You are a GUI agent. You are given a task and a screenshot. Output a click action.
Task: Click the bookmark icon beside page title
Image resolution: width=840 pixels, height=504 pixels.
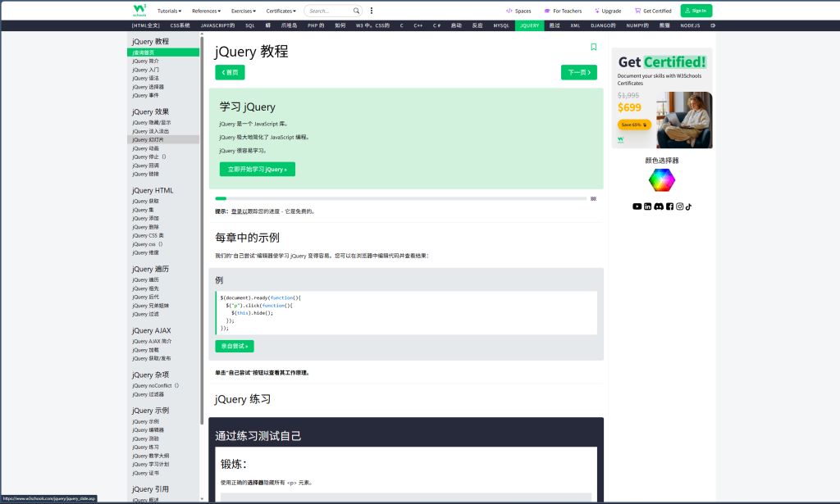(594, 48)
